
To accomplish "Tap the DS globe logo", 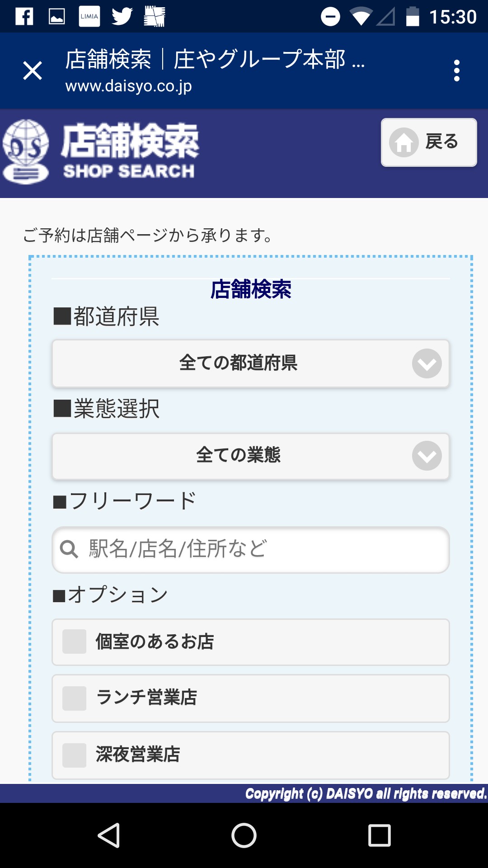I will click(x=26, y=152).
